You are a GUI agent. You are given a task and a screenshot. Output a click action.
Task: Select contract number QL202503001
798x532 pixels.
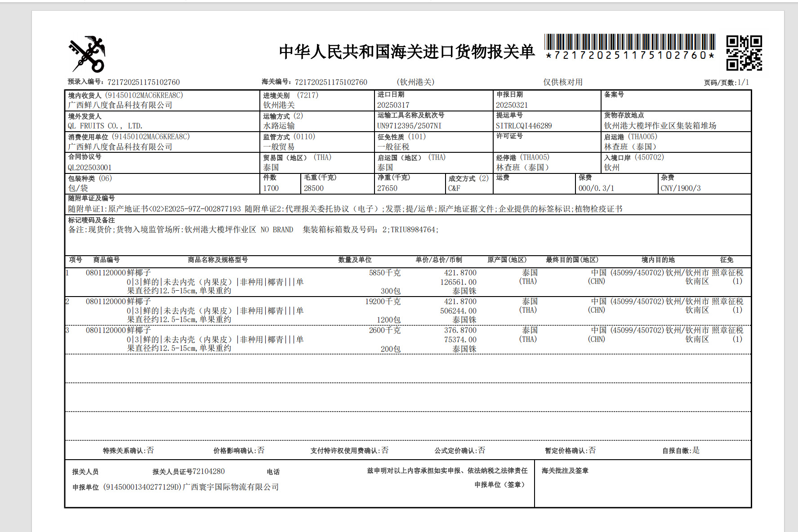(x=90, y=168)
